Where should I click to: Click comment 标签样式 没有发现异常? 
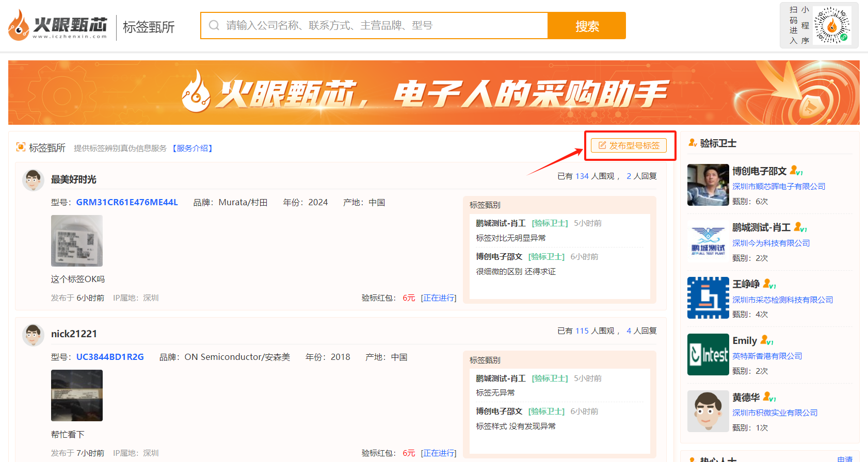coord(516,426)
